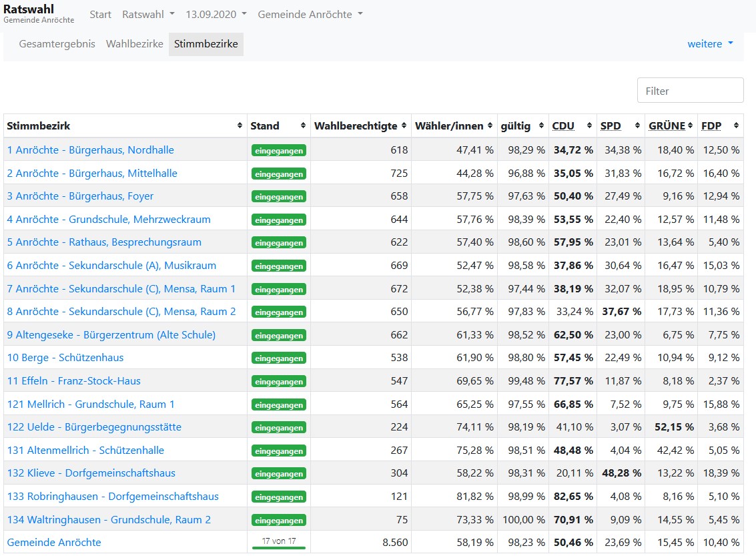Viewport: 756px width, 560px height.
Task: Open 11 Effeln - Franz-Stock-Haus link
Action: [x=74, y=380]
